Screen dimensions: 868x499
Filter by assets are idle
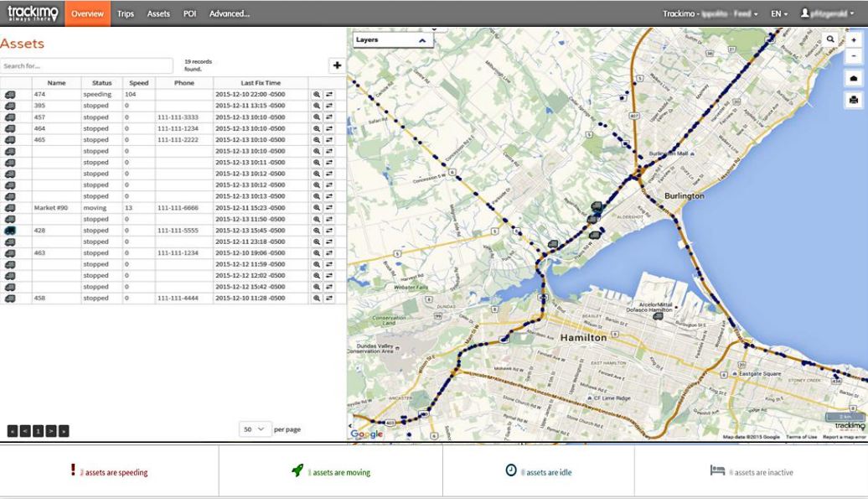539,472
